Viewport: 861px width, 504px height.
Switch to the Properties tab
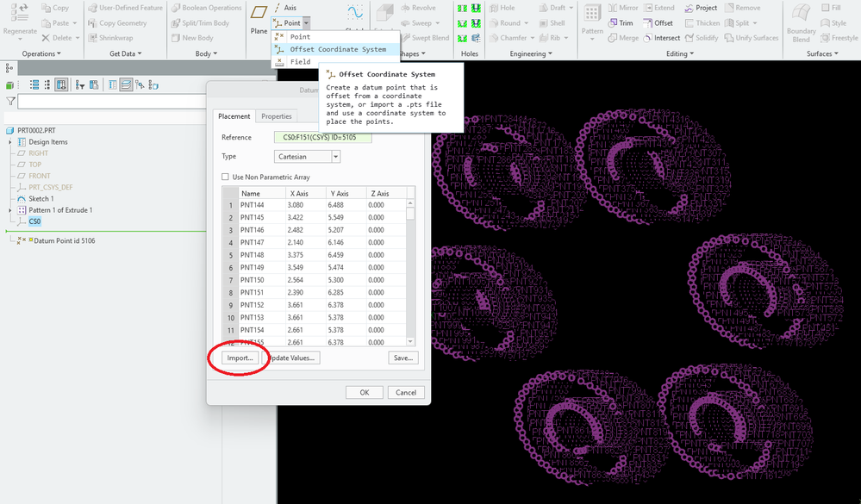[x=277, y=116]
